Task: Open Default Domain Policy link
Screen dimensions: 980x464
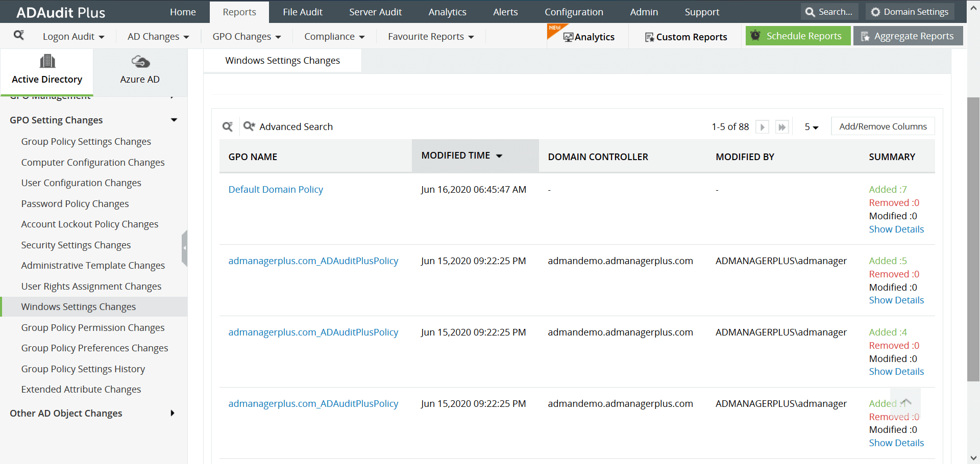Action: point(276,189)
